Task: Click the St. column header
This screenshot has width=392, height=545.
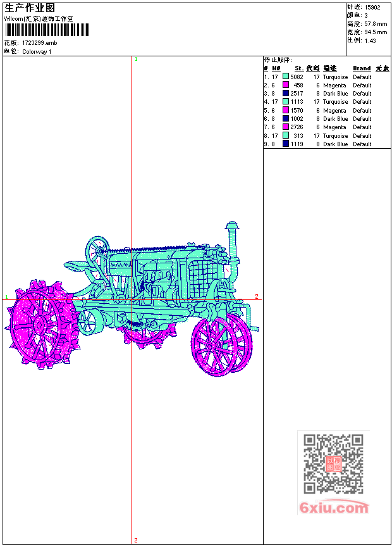Action: (299, 68)
